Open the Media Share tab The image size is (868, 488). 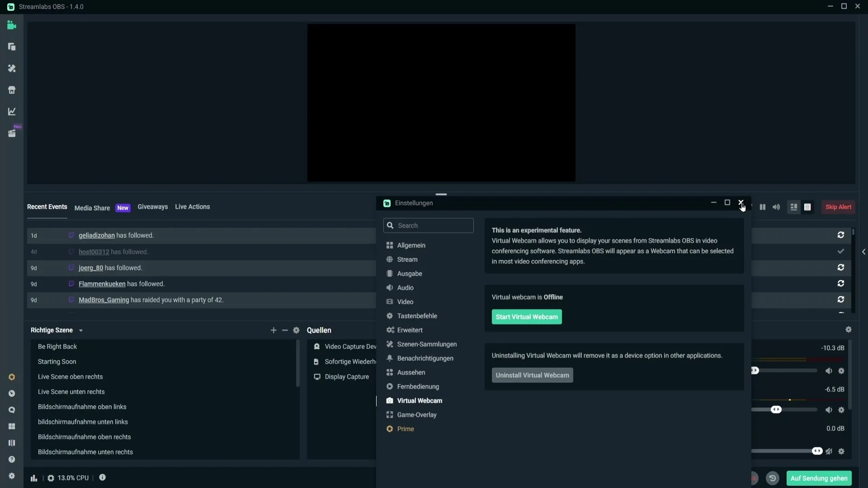pyautogui.click(x=92, y=208)
